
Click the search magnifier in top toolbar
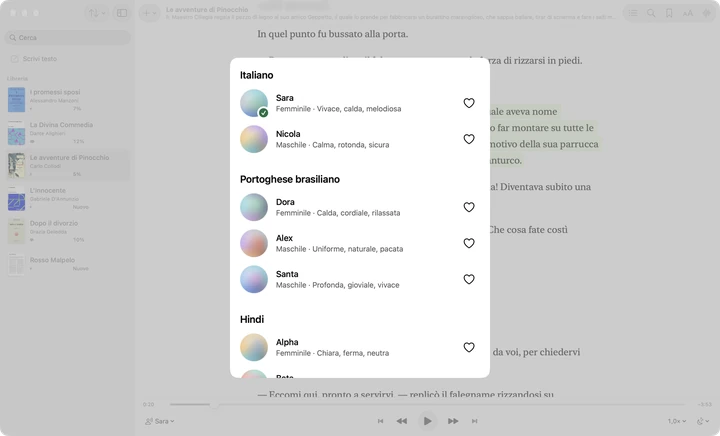651,13
